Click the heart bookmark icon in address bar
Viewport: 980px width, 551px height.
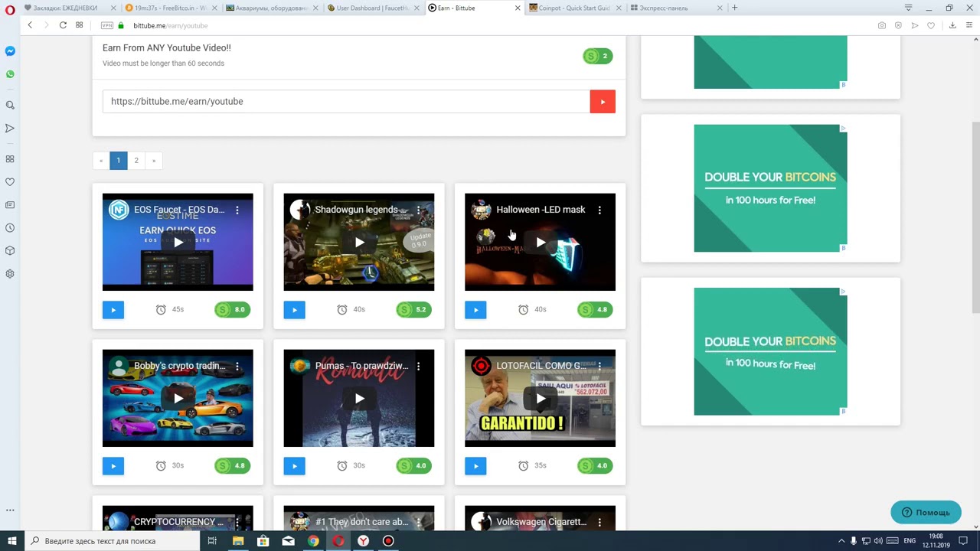(931, 25)
